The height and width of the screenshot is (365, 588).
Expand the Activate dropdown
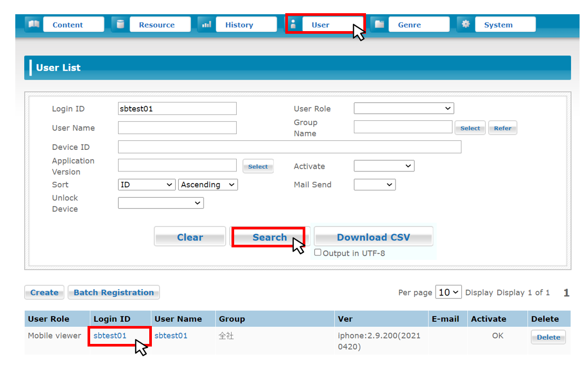384,166
